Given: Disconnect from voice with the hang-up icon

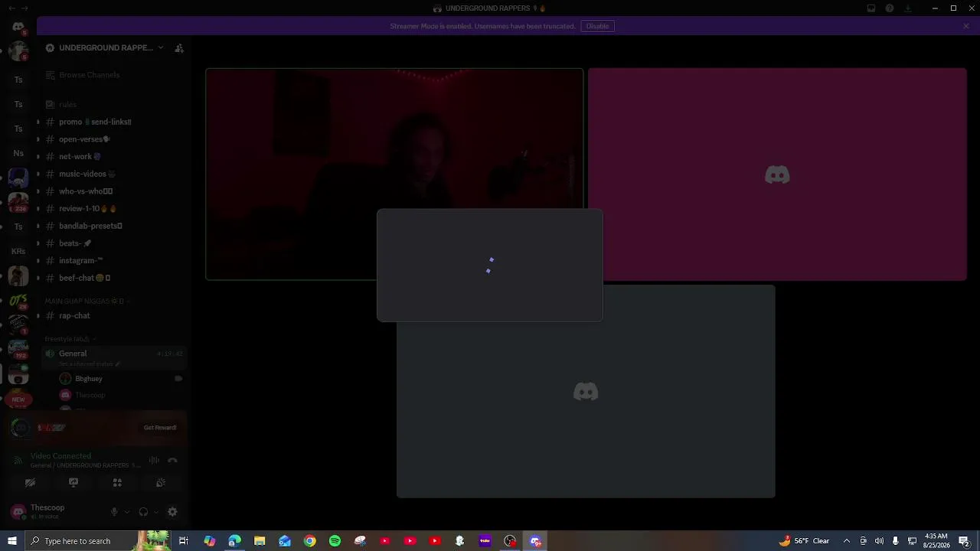Looking at the screenshot, I should coord(172,460).
